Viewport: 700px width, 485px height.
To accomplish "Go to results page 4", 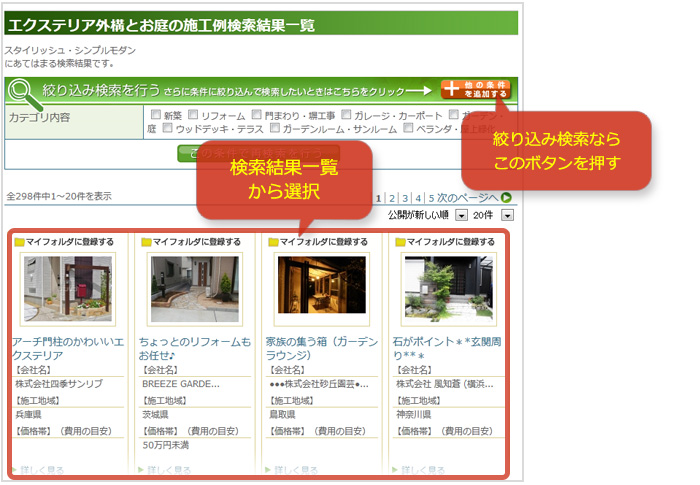I will (418, 198).
